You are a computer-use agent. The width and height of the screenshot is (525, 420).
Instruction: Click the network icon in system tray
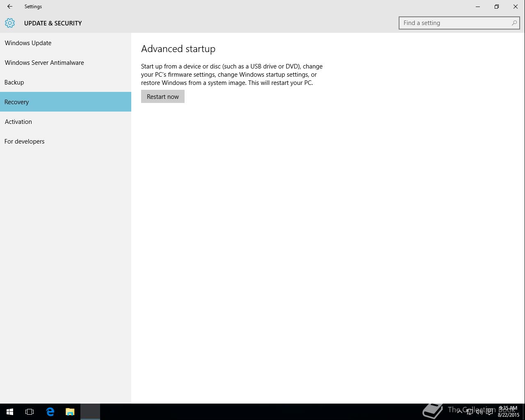[x=469, y=412]
